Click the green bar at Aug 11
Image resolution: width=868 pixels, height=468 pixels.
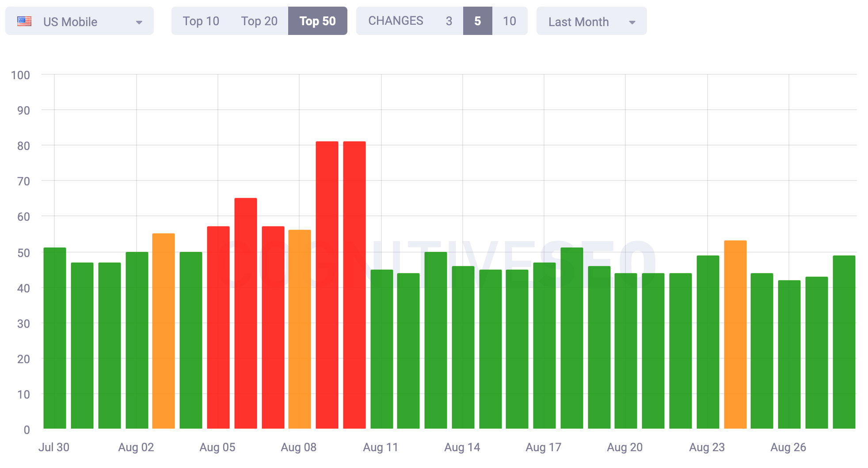(382, 349)
